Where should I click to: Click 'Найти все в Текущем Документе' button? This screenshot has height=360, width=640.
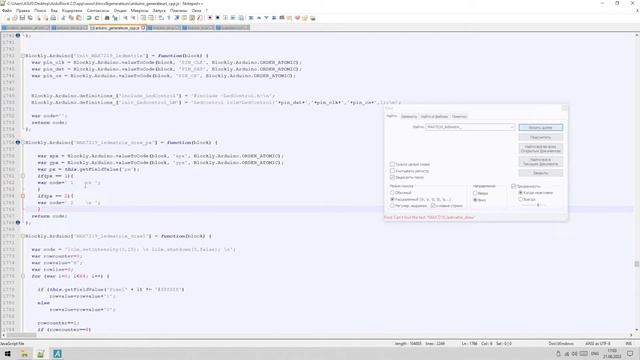540,162
